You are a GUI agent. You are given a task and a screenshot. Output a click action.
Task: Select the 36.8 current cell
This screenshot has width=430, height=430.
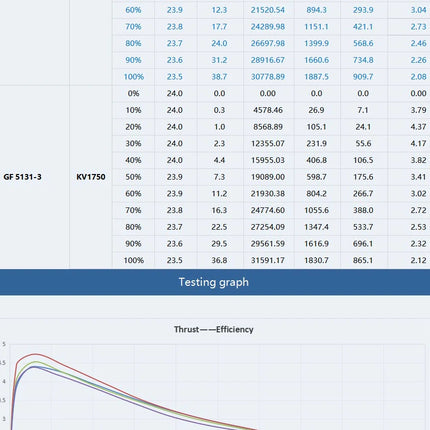tap(219, 260)
